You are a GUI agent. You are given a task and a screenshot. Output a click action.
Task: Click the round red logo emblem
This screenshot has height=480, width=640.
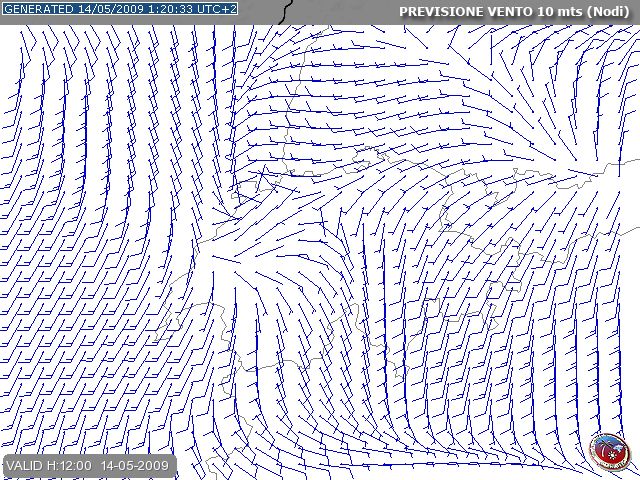click(609, 452)
